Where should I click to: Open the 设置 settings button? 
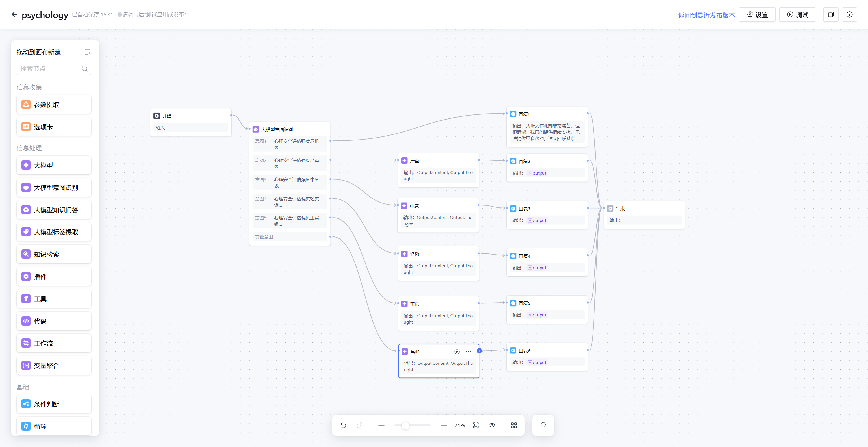point(757,14)
